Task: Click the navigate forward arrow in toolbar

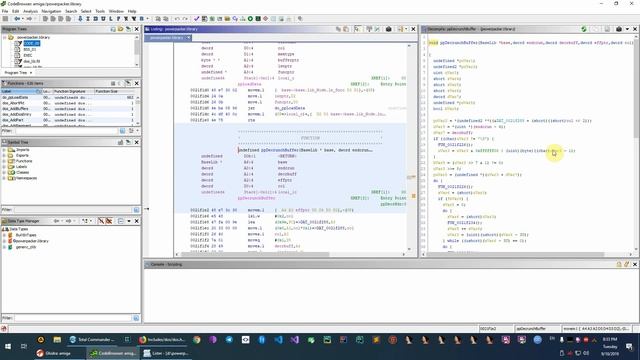Action: (x=29, y=19)
